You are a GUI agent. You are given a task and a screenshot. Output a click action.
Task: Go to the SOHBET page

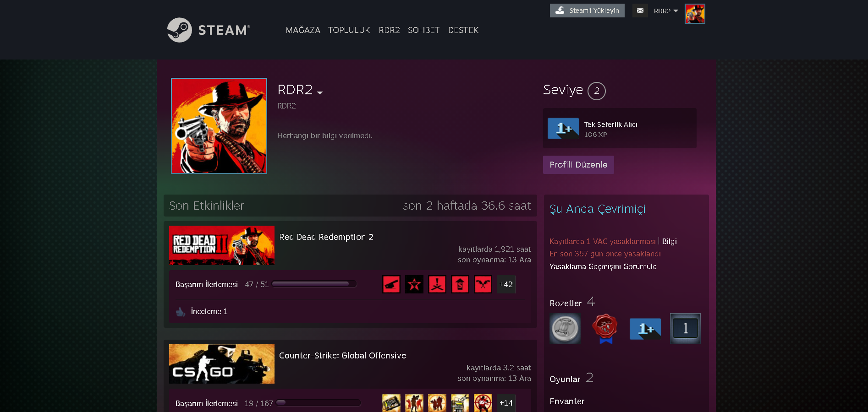click(423, 30)
